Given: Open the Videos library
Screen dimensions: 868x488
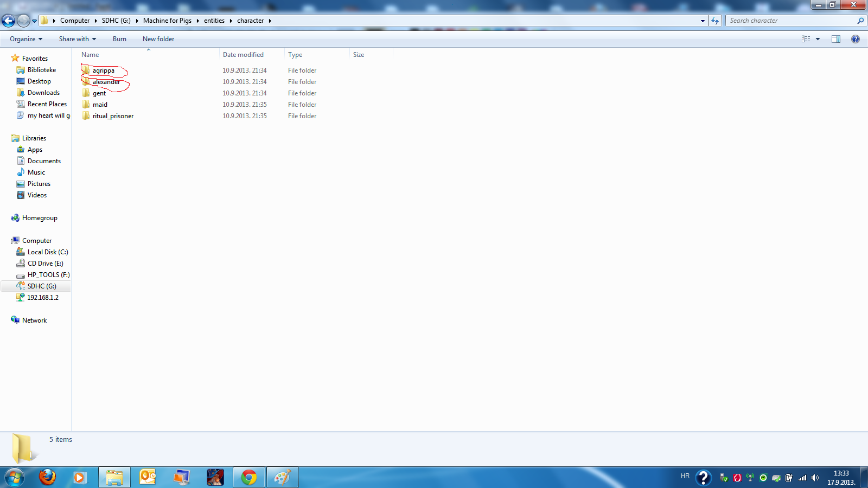Looking at the screenshot, I should coord(31,195).
